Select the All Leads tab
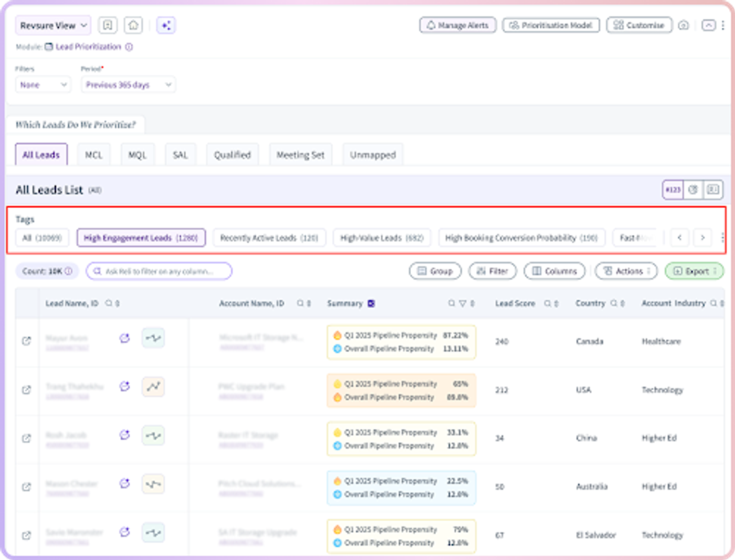Image resolution: width=735 pixels, height=560 pixels. tap(41, 155)
